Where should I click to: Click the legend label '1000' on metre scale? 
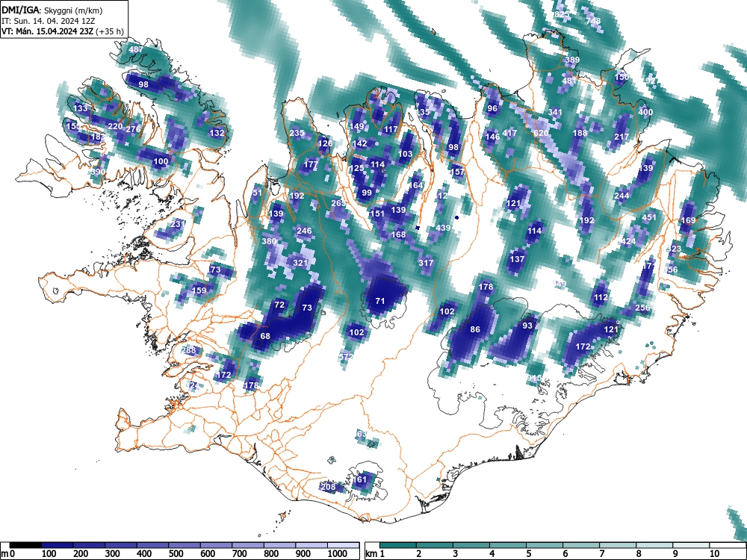tap(338, 553)
